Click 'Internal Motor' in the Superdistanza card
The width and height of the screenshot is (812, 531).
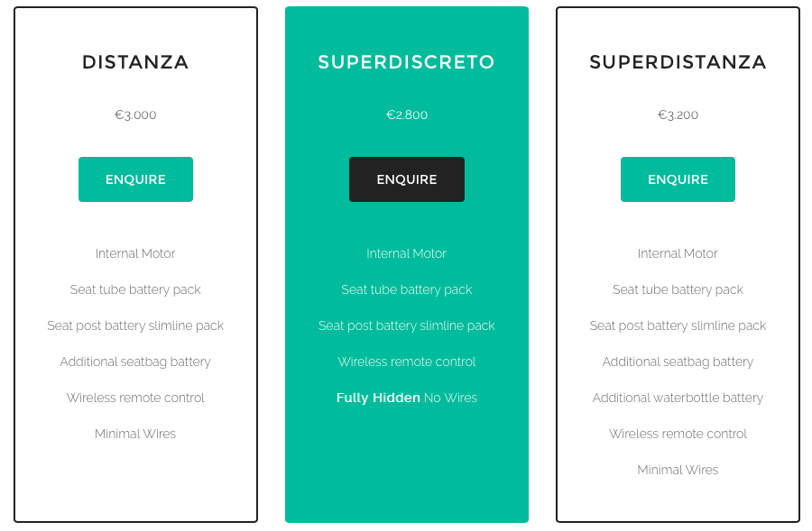pos(678,253)
